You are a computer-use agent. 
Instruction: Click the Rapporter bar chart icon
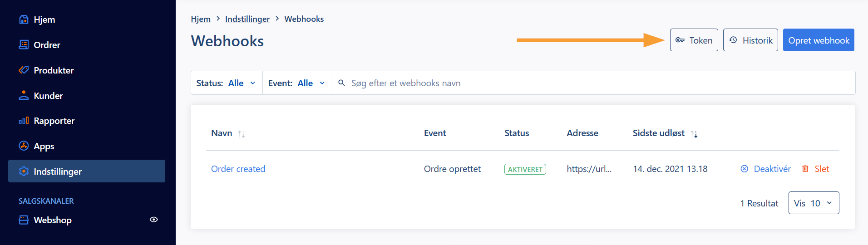tap(24, 121)
